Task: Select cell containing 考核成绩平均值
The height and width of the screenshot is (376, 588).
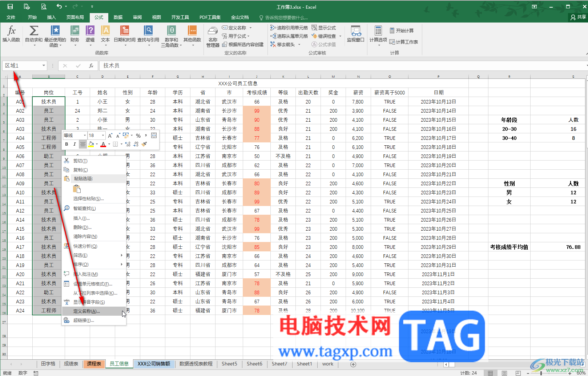Action: (509, 247)
